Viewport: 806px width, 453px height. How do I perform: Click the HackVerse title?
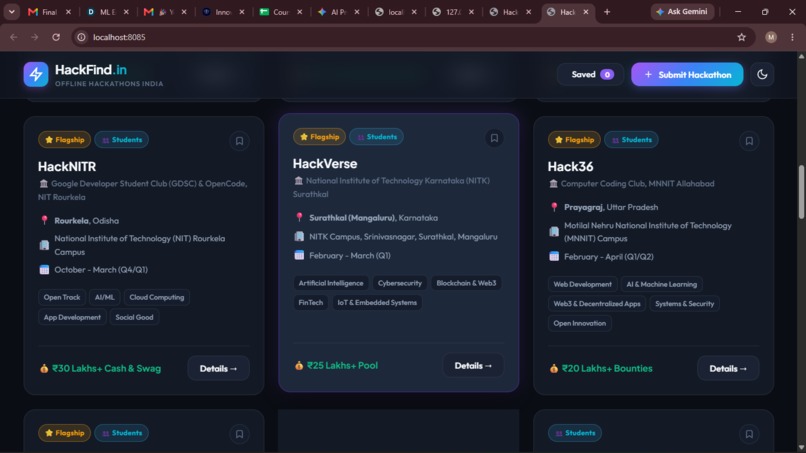point(325,164)
